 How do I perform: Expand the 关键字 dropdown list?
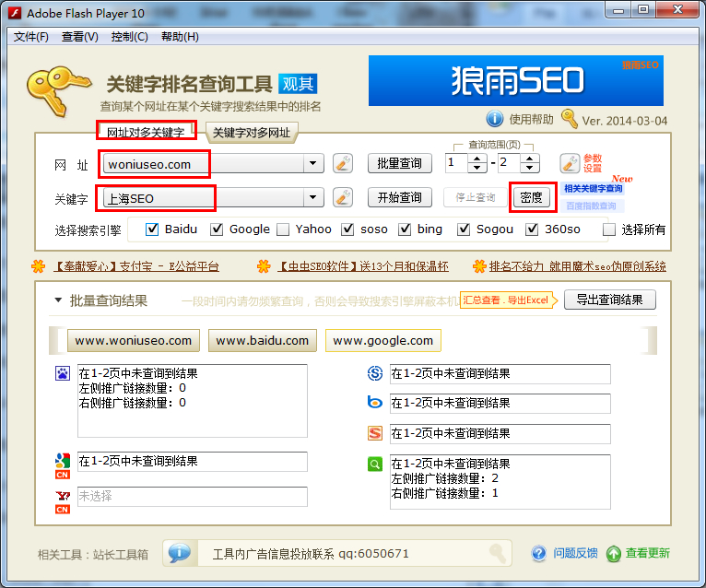(x=314, y=197)
